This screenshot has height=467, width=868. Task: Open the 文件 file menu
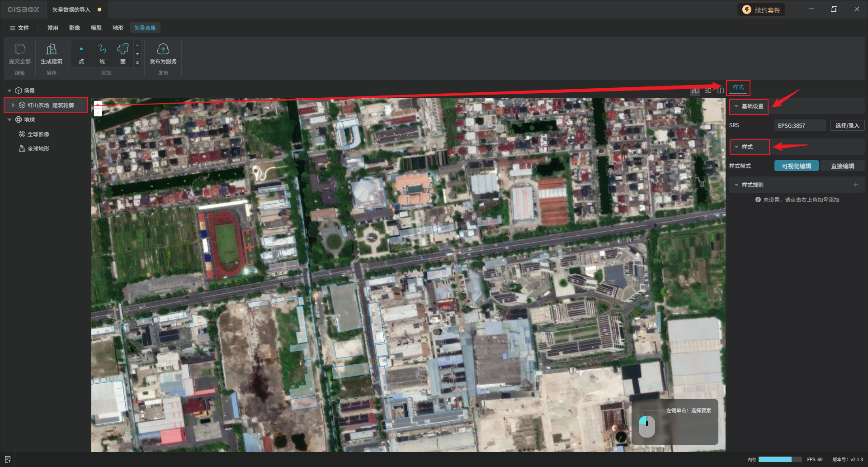tap(19, 28)
